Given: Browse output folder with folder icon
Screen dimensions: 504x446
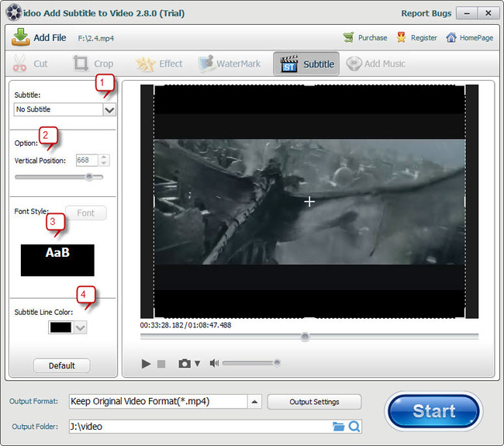Looking at the screenshot, I should [x=338, y=426].
